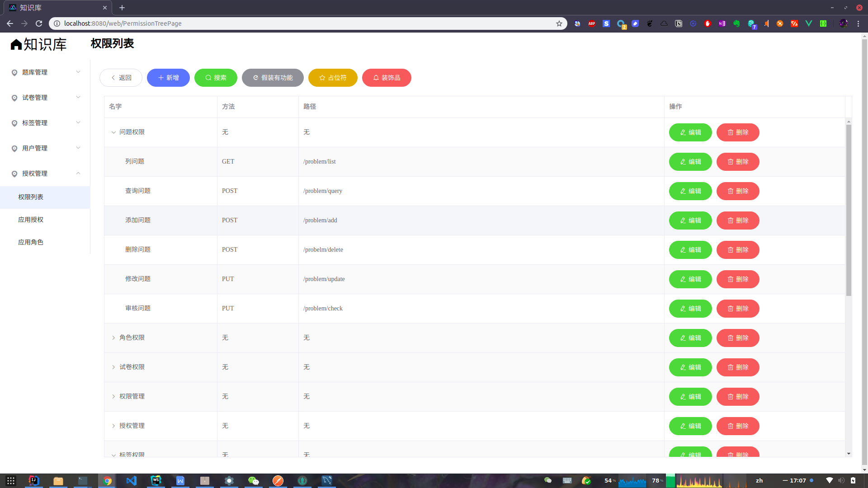This screenshot has width=868, height=488.
Task: Open WeChat from the taskbar
Action: click(x=254, y=480)
